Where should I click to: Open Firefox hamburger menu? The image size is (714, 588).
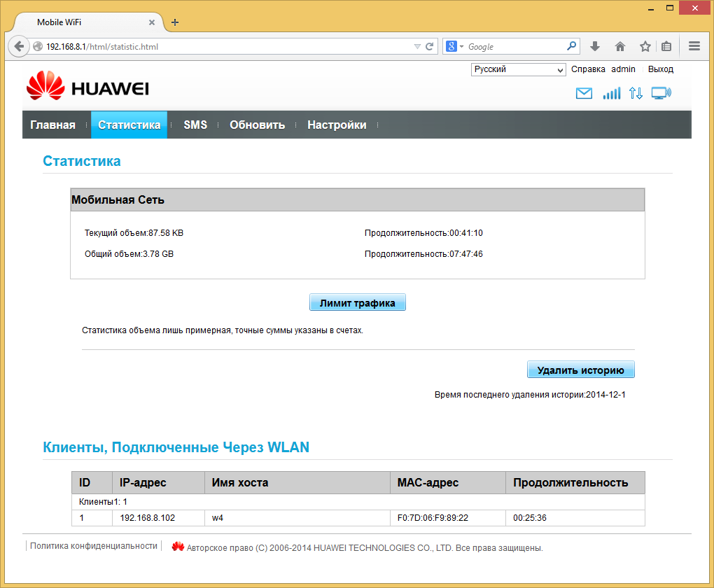coord(694,46)
